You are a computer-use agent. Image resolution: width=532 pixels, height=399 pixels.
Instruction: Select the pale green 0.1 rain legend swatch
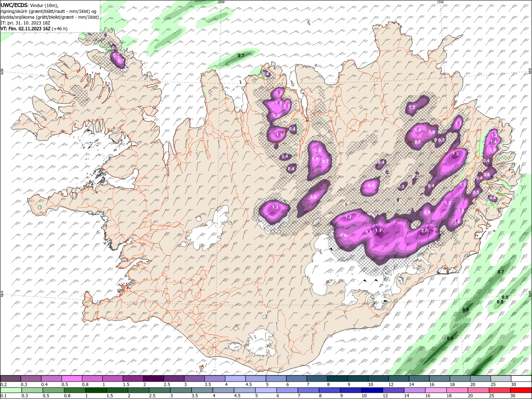(x=10, y=390)
